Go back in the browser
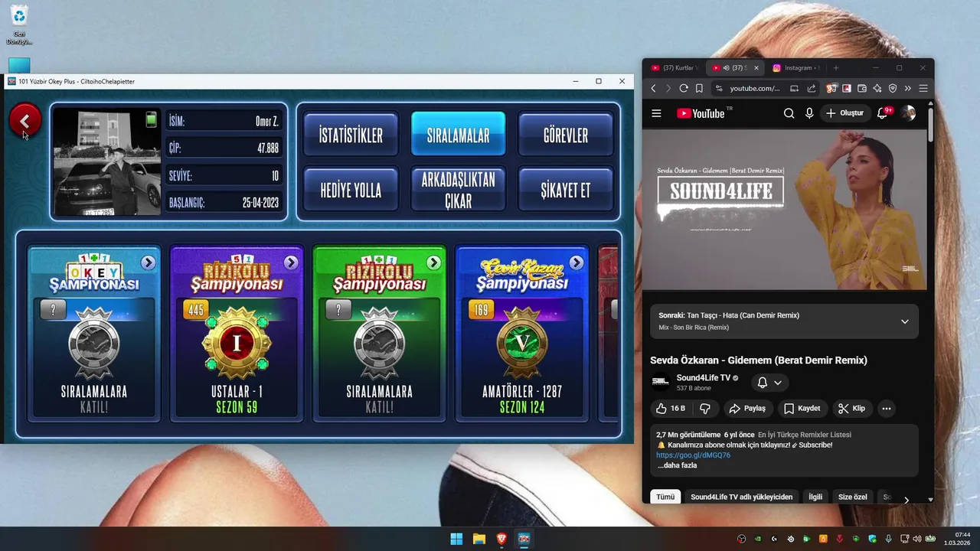The height and width of the screenshot is (551, 980). click(653, 89)
